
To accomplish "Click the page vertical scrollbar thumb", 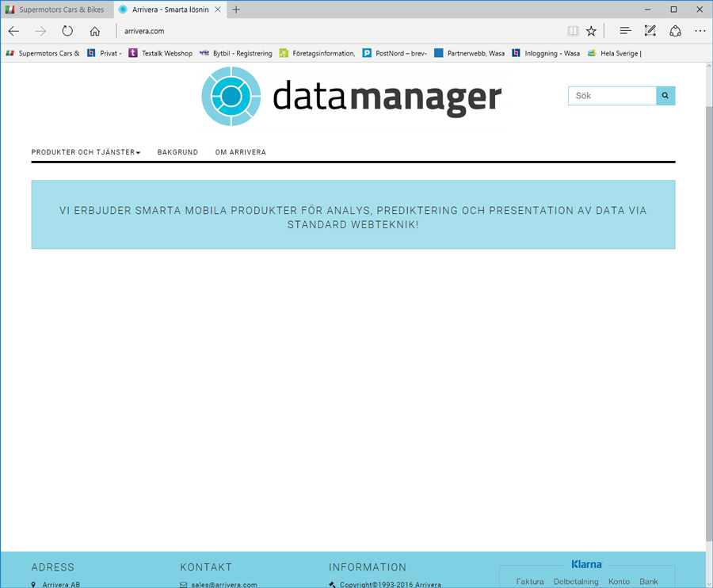I will pyautogui.click(x=709, y=323).
